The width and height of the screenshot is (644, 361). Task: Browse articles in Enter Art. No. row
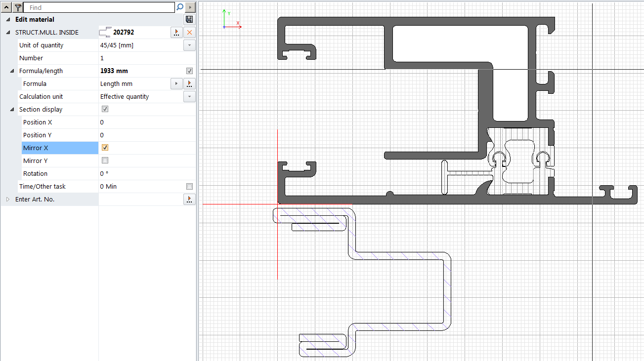click(189, 199)
